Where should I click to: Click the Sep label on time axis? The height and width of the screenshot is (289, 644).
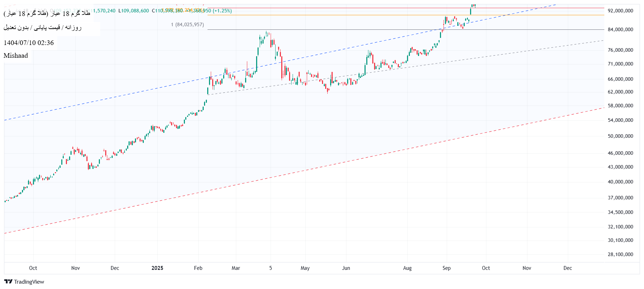coord(446,268)
